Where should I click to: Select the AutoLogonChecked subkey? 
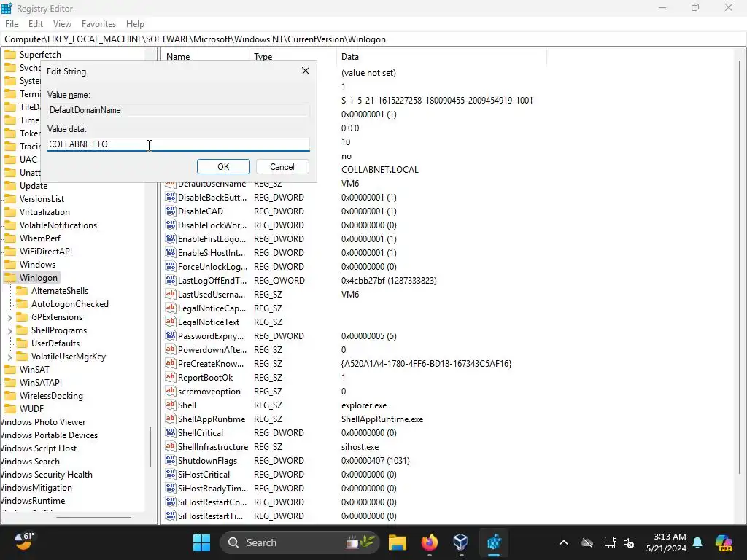pyautogui.click(x=69, y=304)
